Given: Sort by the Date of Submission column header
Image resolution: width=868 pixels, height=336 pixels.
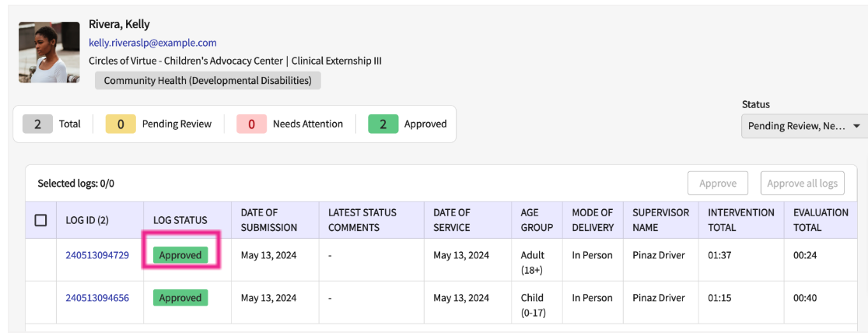Looking at the screenshot, I should pyautogui.click(x=269, y=220).
